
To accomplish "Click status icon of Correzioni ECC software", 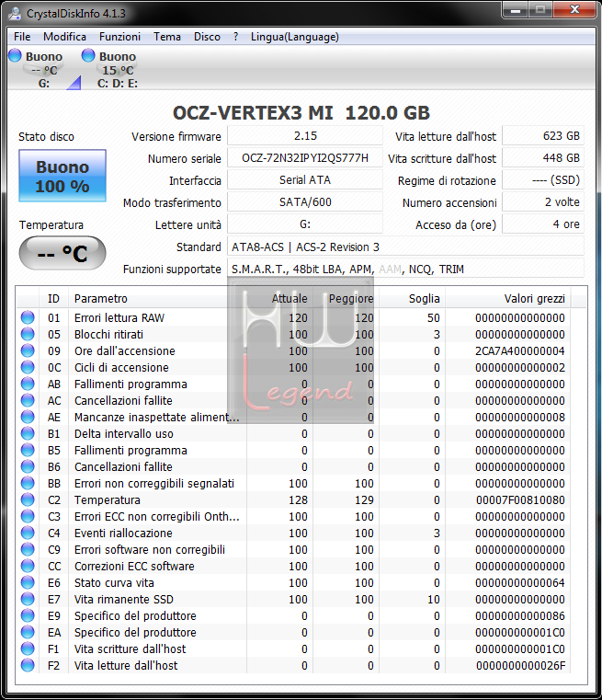I will click(28, 566).
